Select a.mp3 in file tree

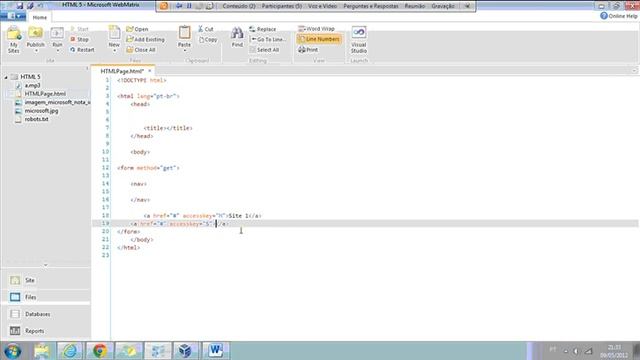[x=32, y=85]
